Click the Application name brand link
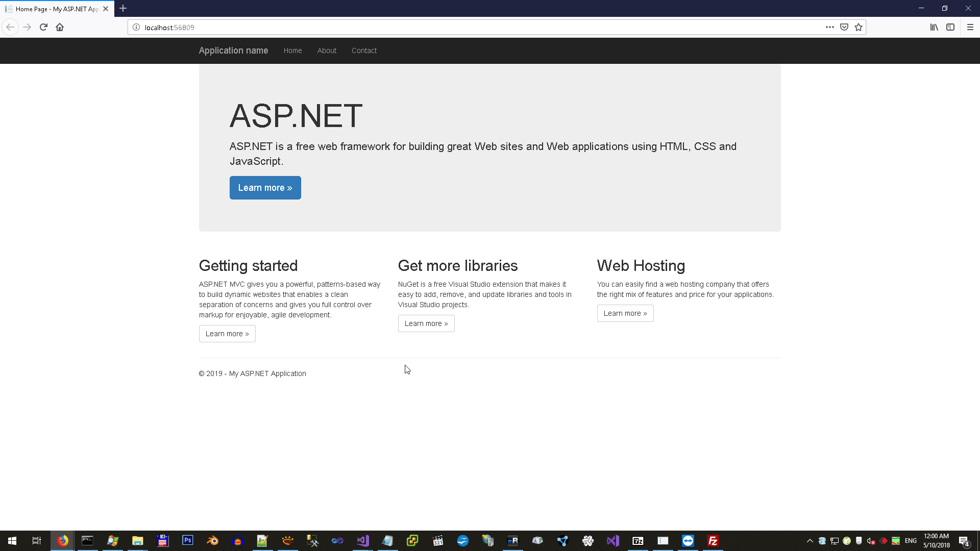 (x=233, y=51)
